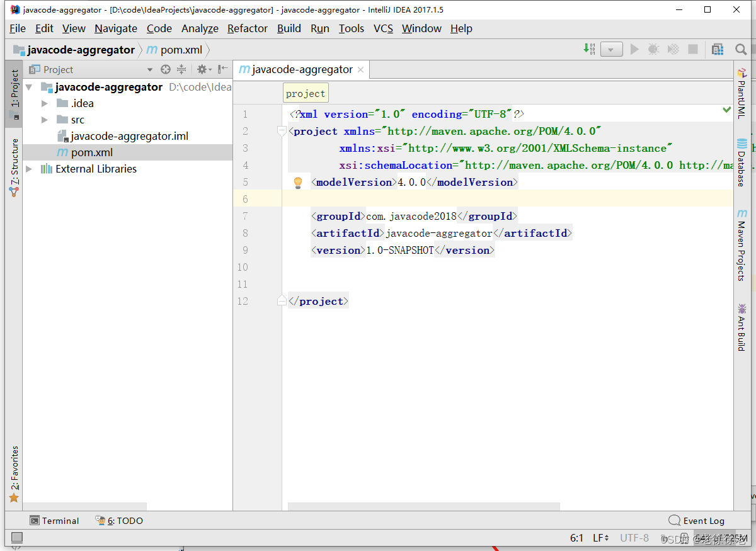Hide the Project tool window

(x=222, y=69)
